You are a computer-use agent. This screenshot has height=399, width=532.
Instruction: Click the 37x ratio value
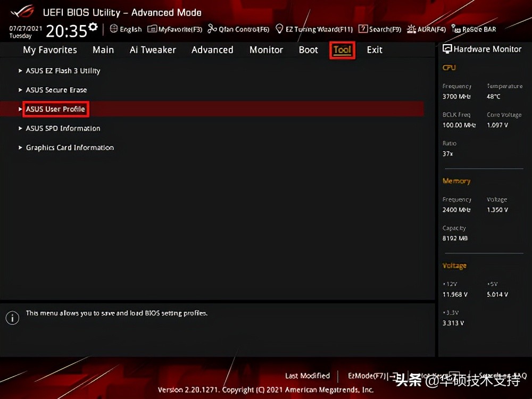[x=447, y=154]
